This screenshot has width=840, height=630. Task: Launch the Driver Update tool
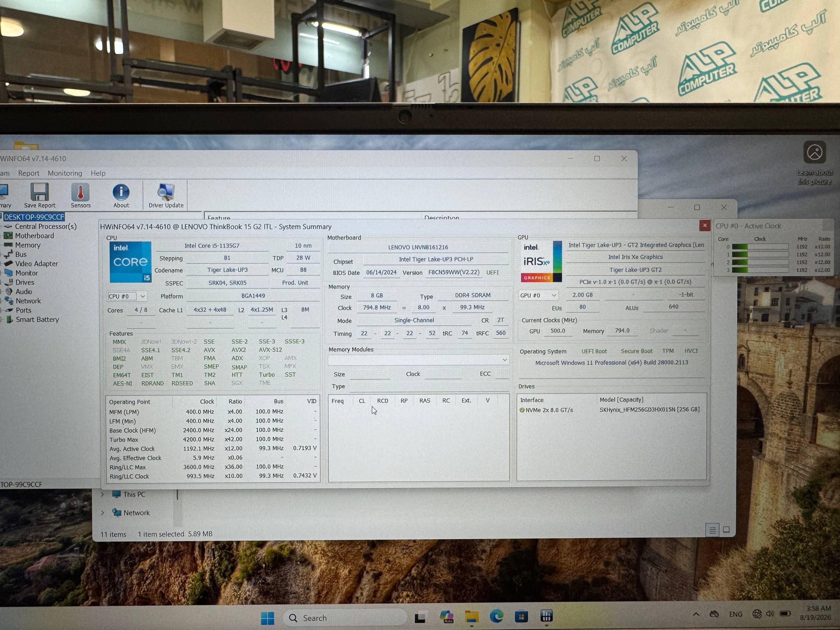point(166,192)
